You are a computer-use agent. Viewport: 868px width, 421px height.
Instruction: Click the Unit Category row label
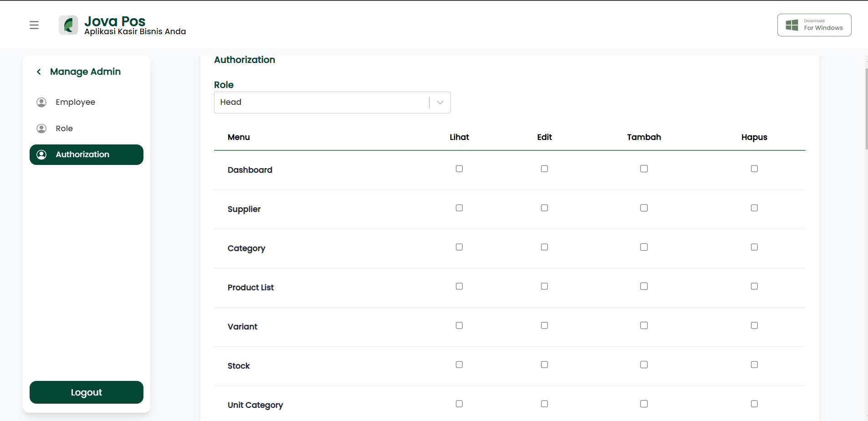[x=255, y=405]
